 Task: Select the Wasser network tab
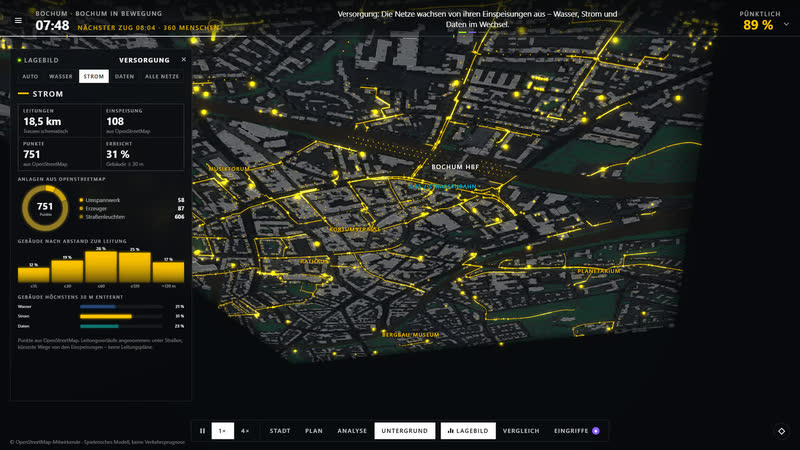coord(61,76)
